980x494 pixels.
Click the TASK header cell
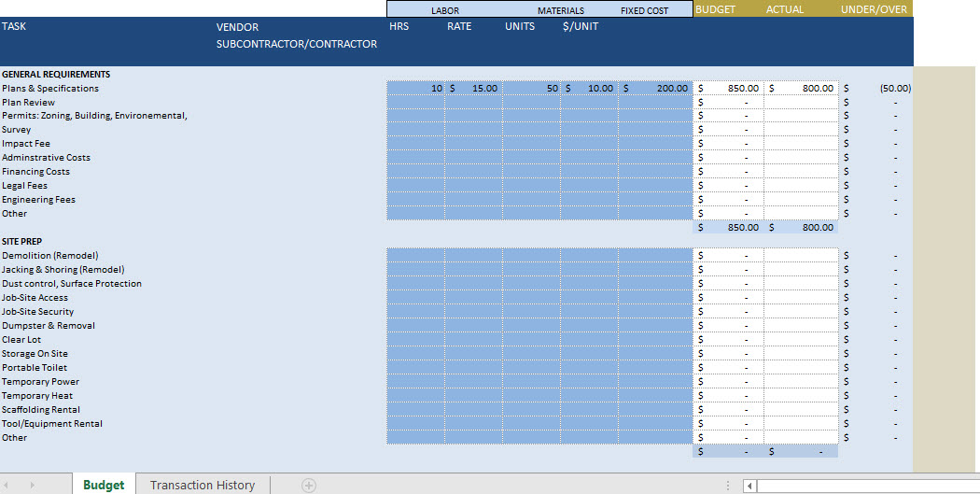(14, 26)
